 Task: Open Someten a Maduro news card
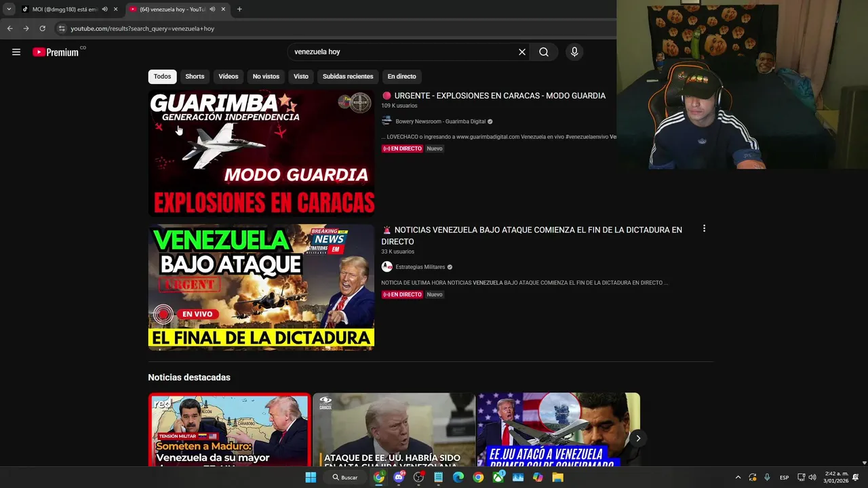[230, 430]
